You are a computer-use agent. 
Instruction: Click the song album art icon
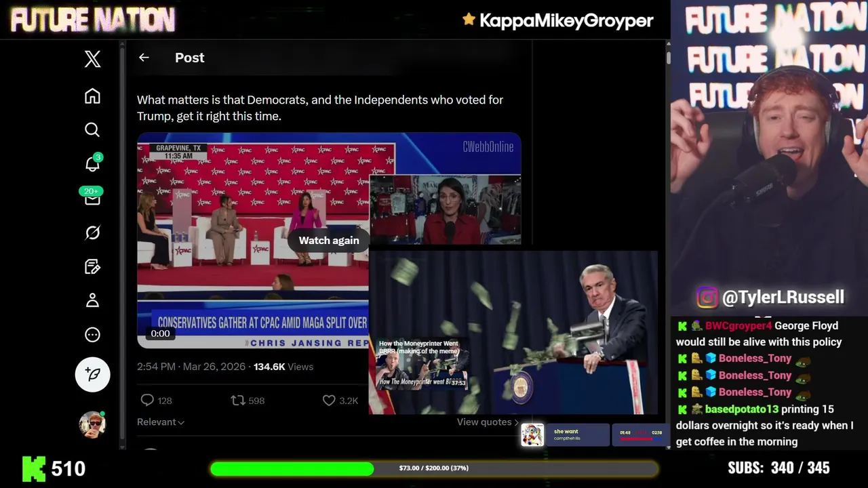click(x=532, y=435)
